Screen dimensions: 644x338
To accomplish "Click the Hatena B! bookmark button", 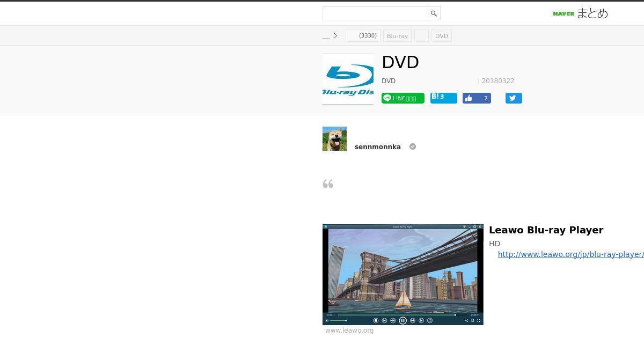I will (x=443, y=98).
